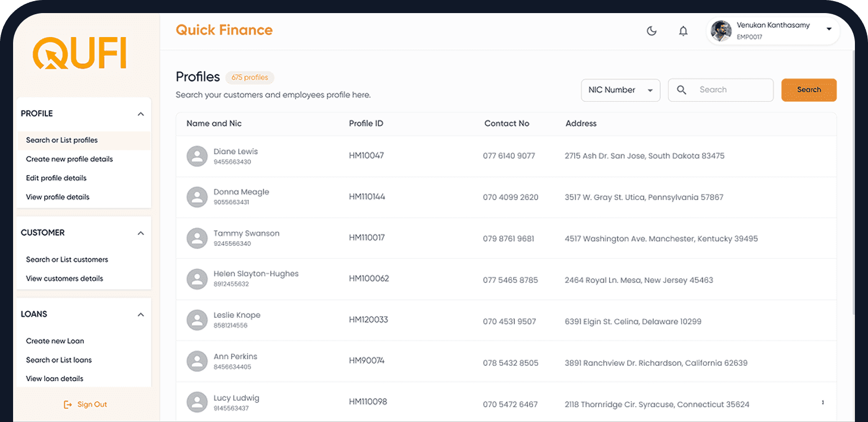Collapse the CUSTOMER sidebar section

click(141, 233)
